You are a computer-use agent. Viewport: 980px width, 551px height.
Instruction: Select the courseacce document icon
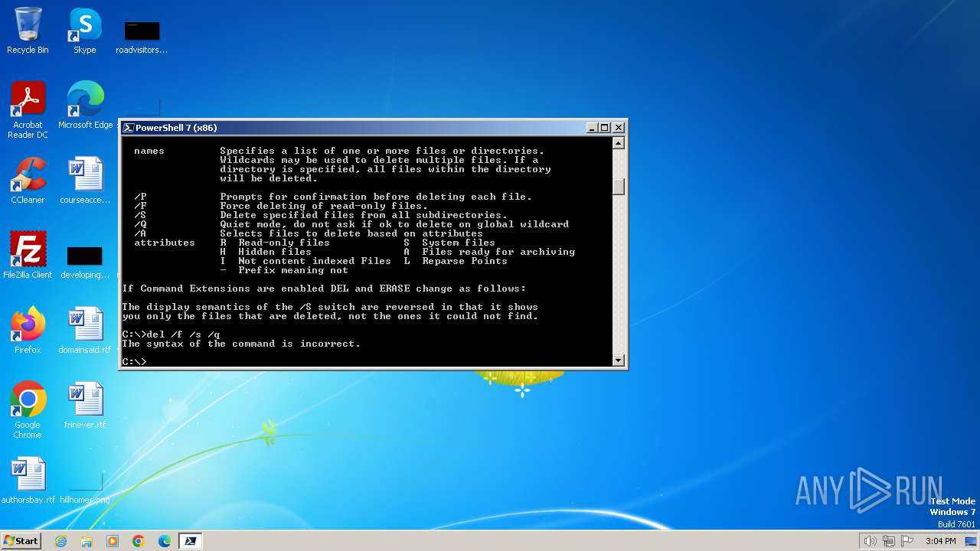pyautogui.click(x=85, y=181)
